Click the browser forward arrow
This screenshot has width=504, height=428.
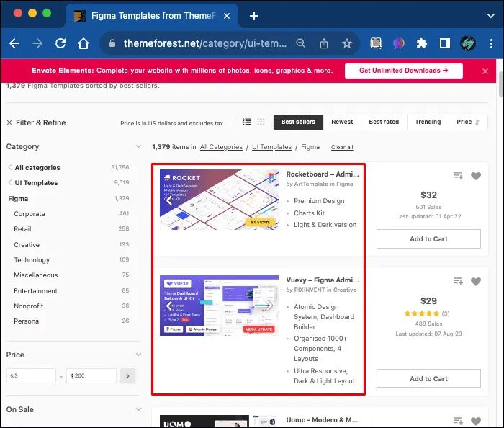pos(37,43)
